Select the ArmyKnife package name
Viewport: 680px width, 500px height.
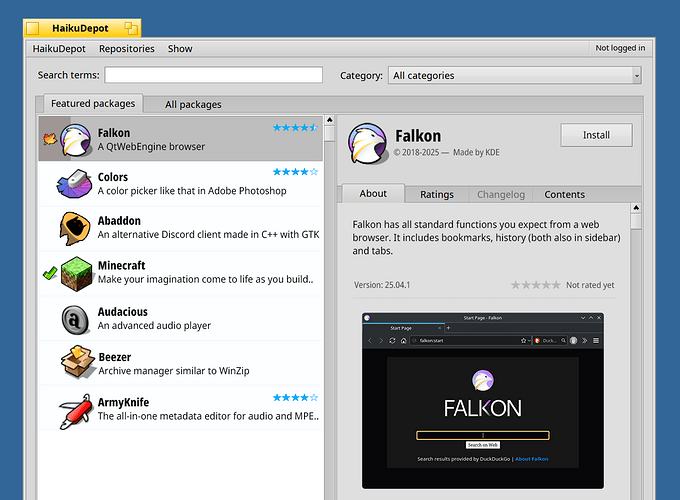tap(123, 402)
